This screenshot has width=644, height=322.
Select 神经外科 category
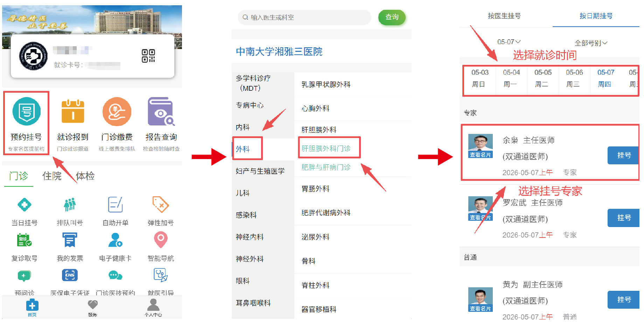(263, 259)
